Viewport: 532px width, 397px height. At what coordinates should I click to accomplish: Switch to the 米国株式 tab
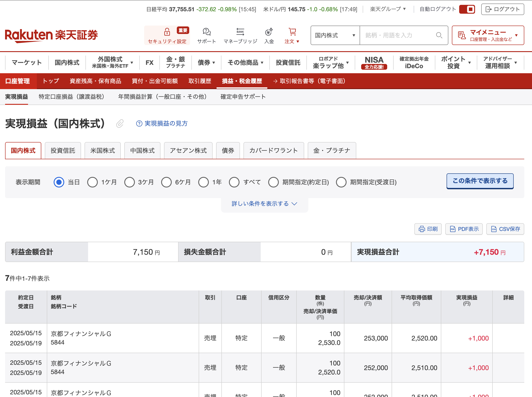click(x=102, y=151)
